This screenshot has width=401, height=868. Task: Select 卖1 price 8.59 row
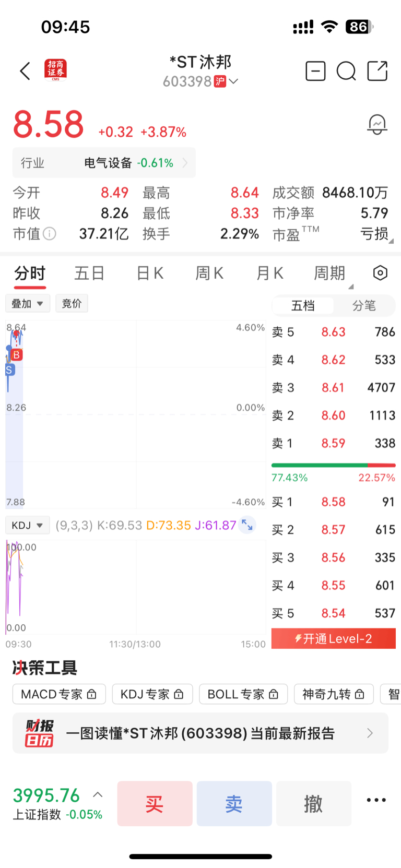[334, 443]
